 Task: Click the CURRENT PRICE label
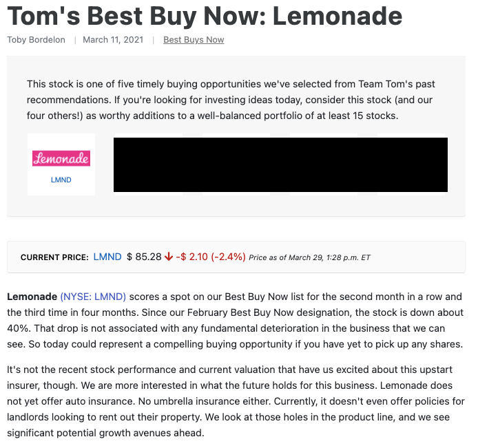54,257
